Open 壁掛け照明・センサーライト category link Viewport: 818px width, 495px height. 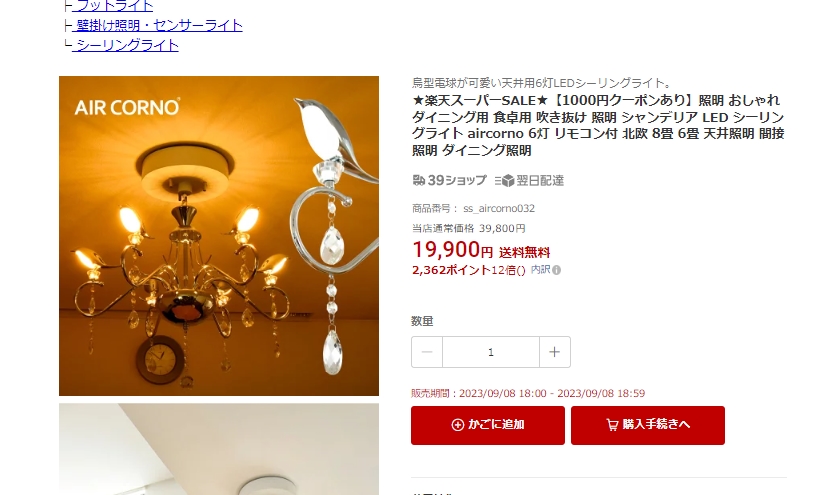158,26
